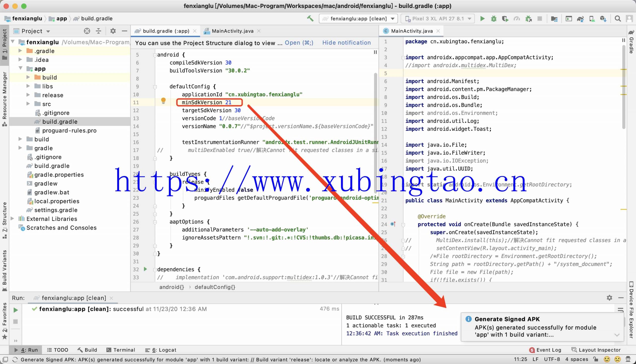Run the app with green play button
636x364 pixels.
click(x=482, y=18)
